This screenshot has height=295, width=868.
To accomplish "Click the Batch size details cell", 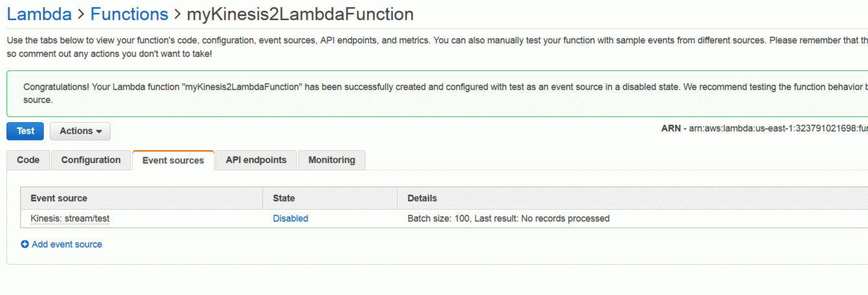I will [508, 219].
